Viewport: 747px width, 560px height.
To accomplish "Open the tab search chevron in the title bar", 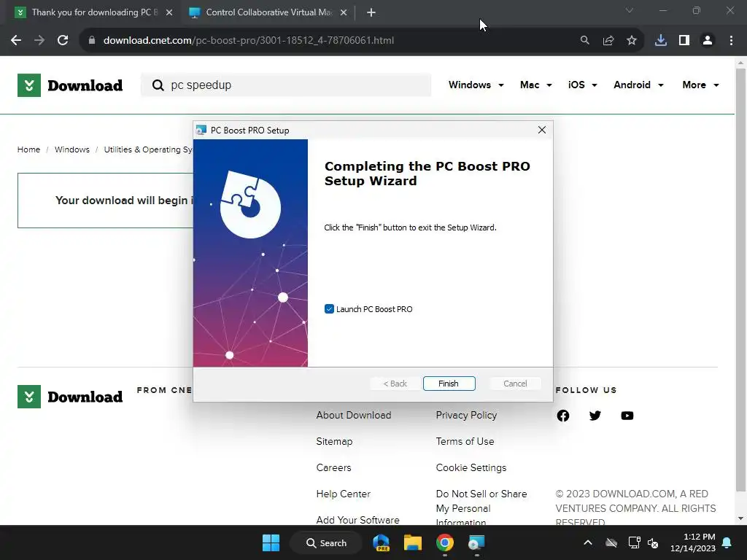I will pos(630,10).
